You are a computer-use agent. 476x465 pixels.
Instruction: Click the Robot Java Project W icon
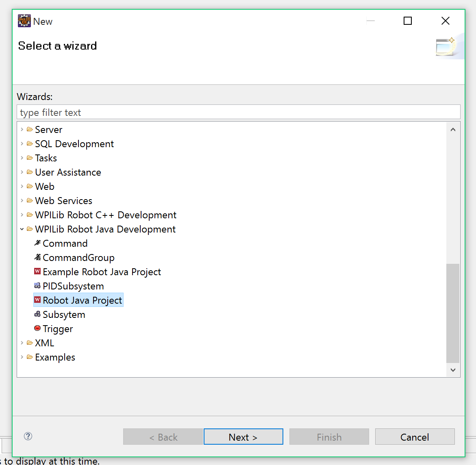tap(37, 300)
